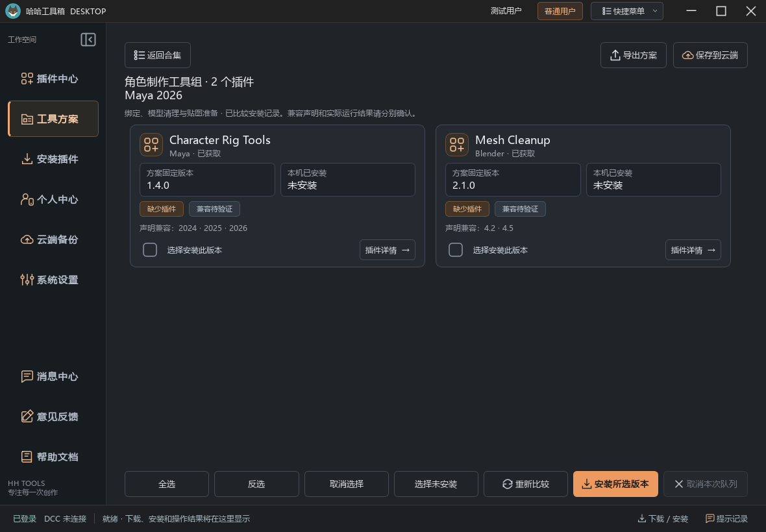This screenshot has width=766, height=532.
Task: Click 取消选择 button
Action: pos(347,484)
